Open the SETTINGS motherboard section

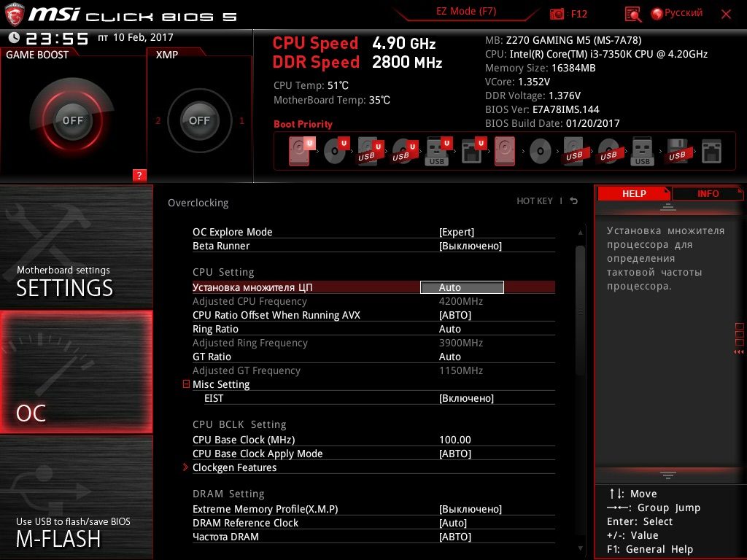pos(76,247)
